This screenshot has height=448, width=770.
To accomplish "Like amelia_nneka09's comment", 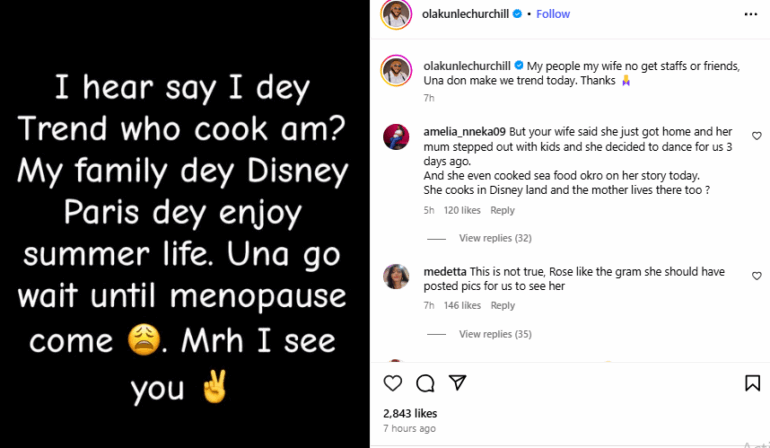I will (756, 136).
